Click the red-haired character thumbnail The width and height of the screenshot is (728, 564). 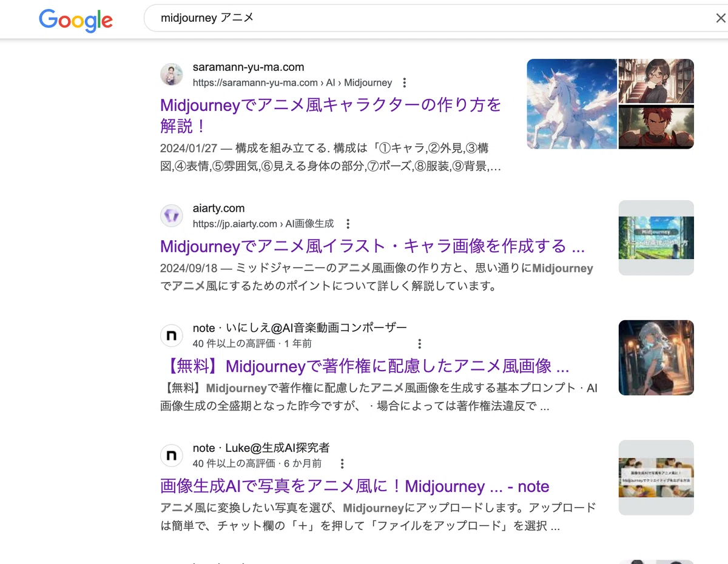pyautogui.click(x=656, y=127)
